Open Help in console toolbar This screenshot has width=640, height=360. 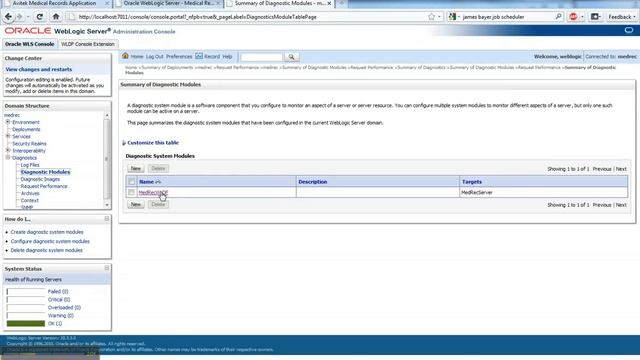click(x=227, y=57)
